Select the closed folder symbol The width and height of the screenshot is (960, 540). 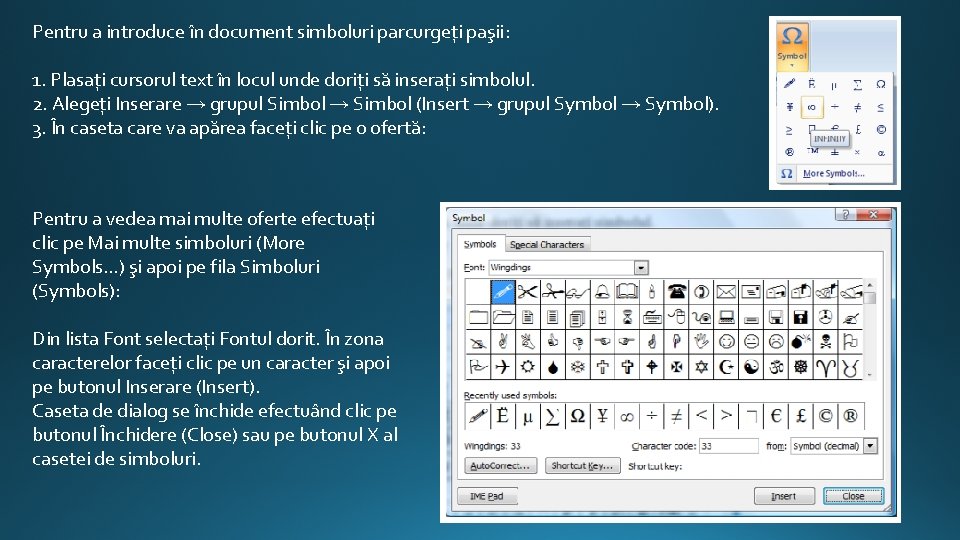click(x=478, y=317)
